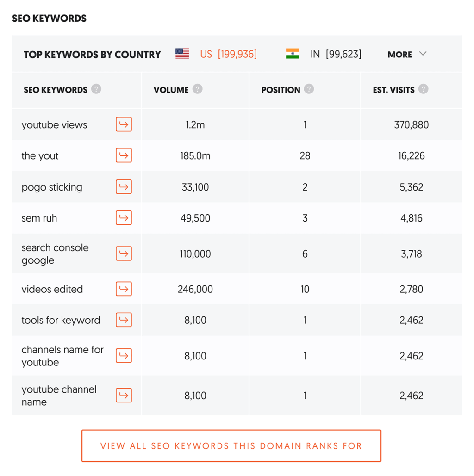
Task: Switch to the IN country tab
Action: (x=324, y=54)
